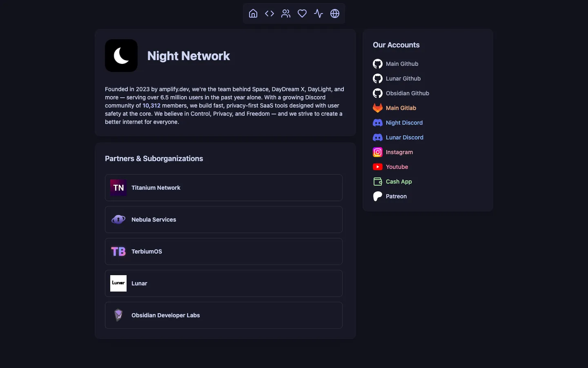Open the Obsidian Developer Labs card
This screenshot has height=368, width=588.
[224, 315]
